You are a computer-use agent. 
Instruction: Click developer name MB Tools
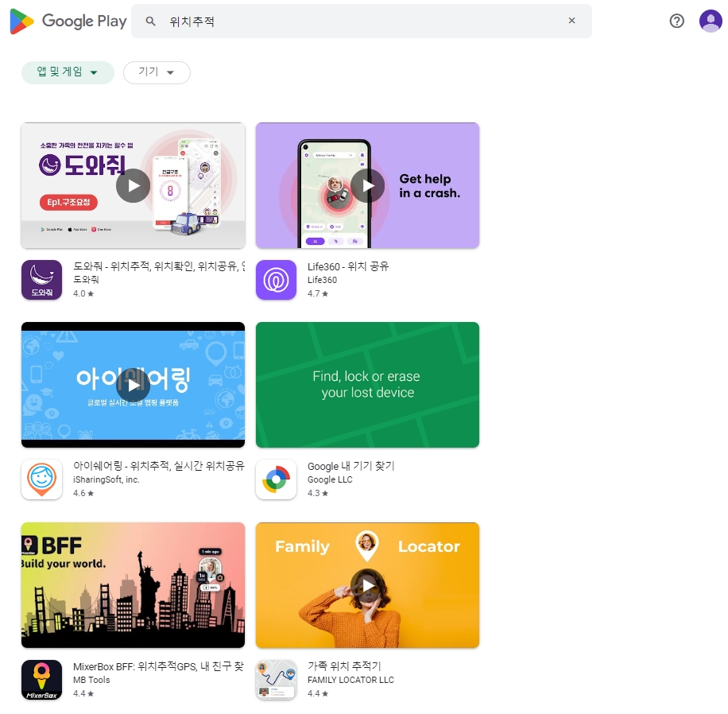[91, 680]
